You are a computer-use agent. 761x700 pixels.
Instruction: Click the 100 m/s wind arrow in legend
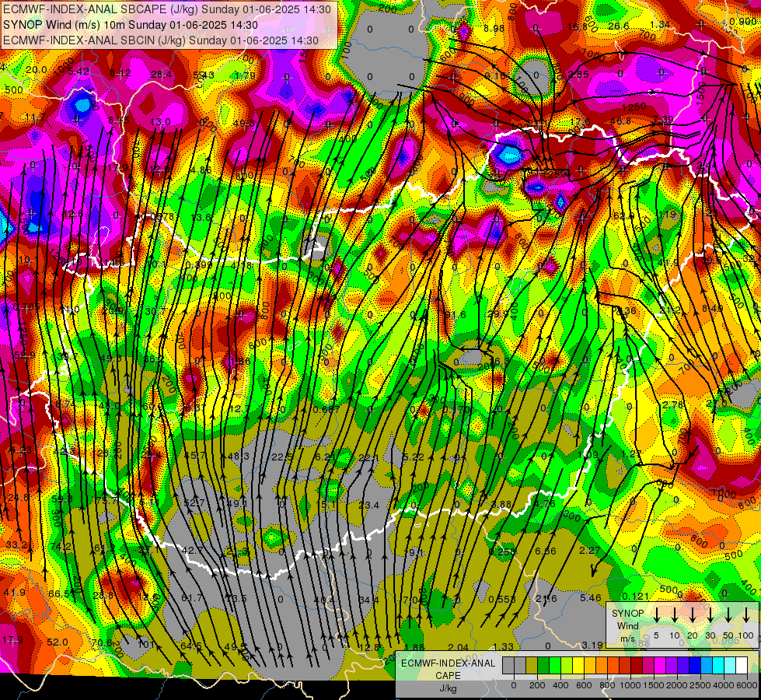point(746,614)
